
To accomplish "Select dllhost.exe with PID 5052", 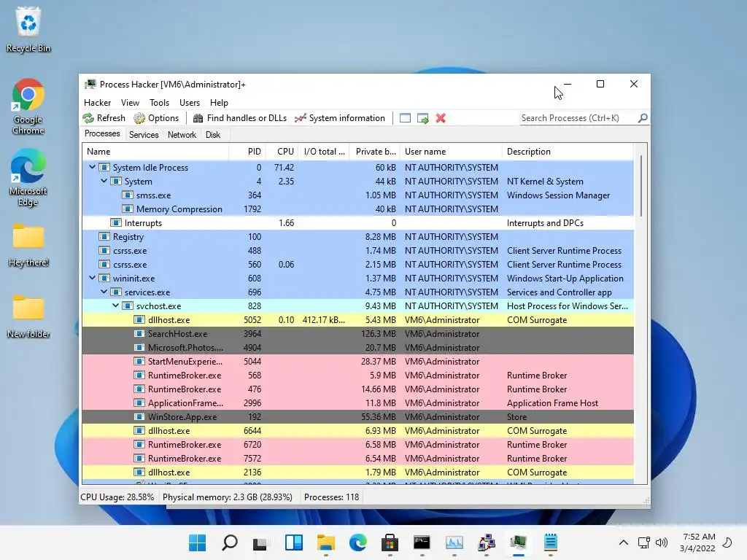I will tap(357, 319).
